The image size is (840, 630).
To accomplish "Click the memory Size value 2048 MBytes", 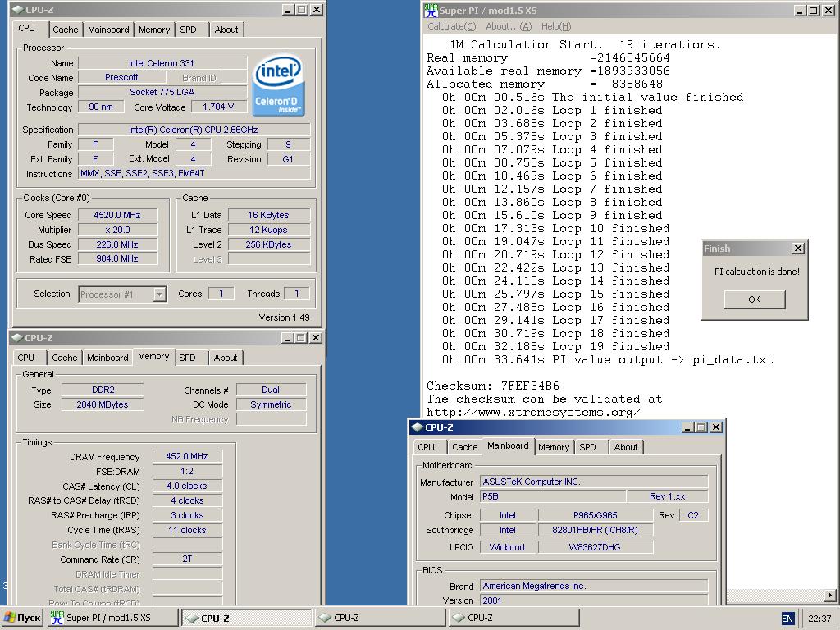I will point(103,405).
